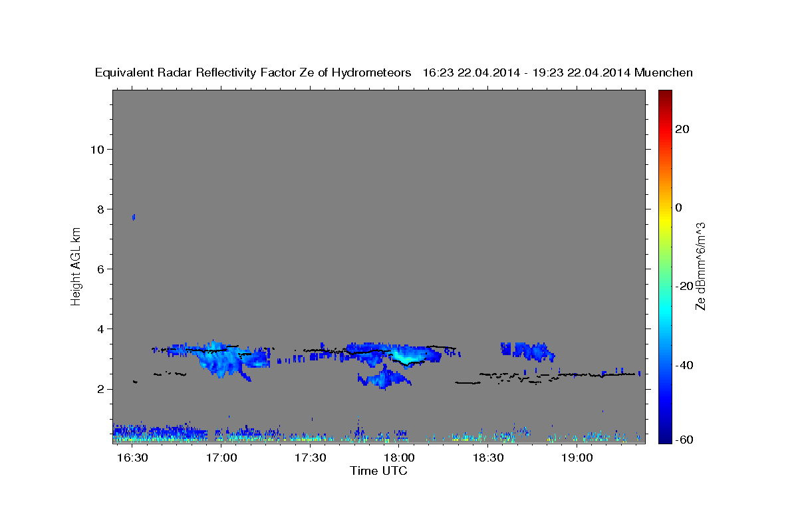Click the colorbar value 20
798x532 pixels.
pos(682,129)
